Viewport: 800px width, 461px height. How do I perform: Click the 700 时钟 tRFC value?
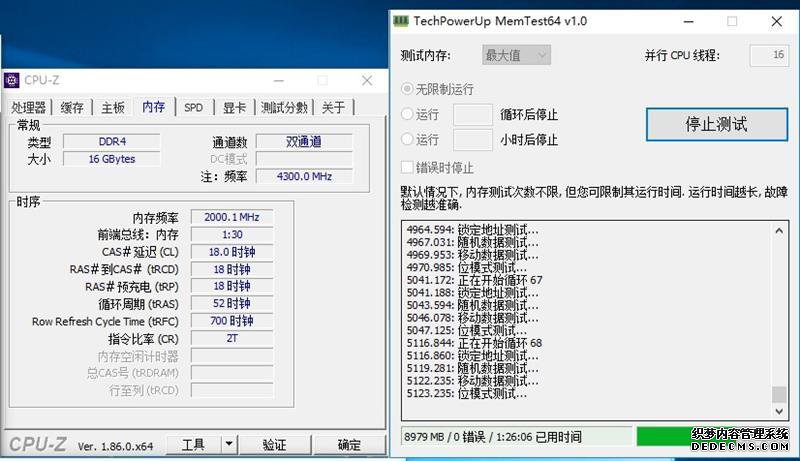click(x=232, y=321)
